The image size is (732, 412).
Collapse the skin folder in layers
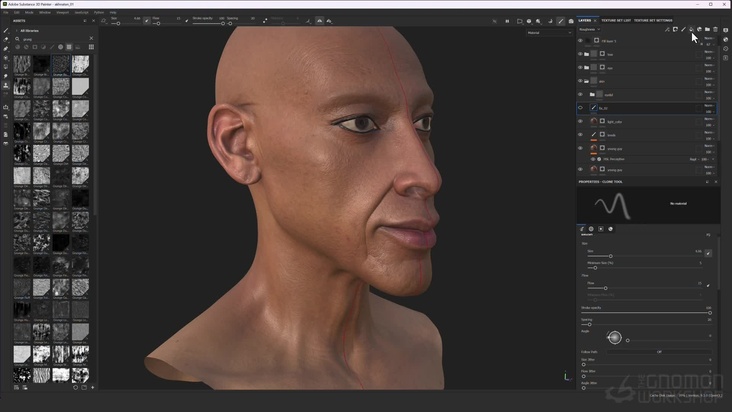pyautogui.click(x=586, y=81)
